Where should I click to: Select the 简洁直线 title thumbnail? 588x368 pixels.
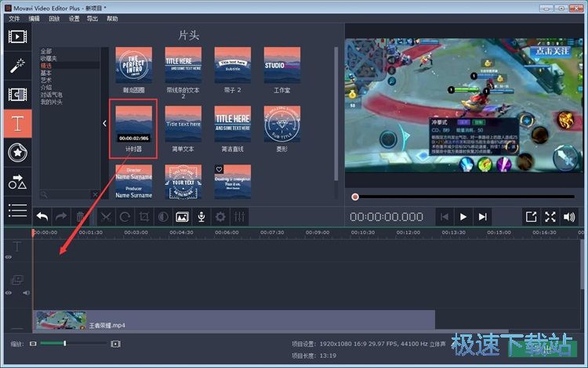[x=233, y=124]
